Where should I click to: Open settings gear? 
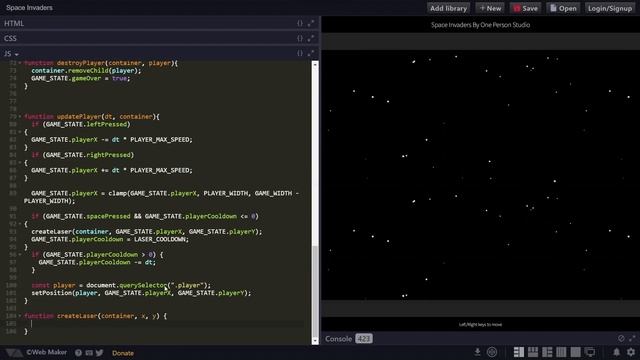[631, 352]
